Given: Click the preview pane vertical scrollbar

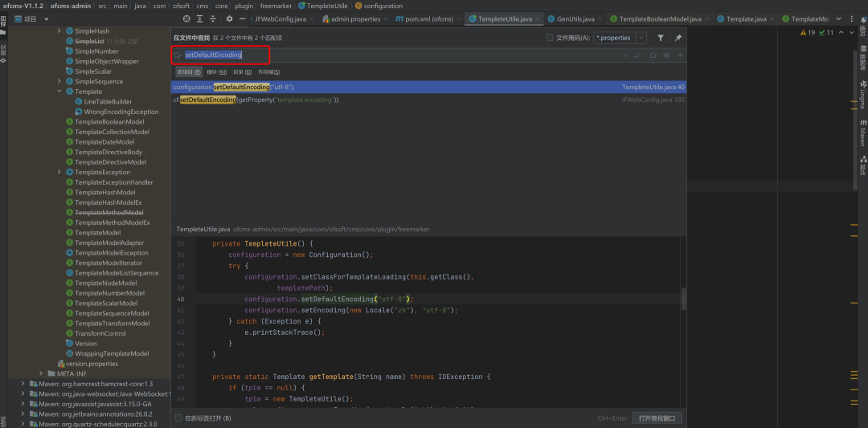Looking at the screenshot, I should click(684, 299).
